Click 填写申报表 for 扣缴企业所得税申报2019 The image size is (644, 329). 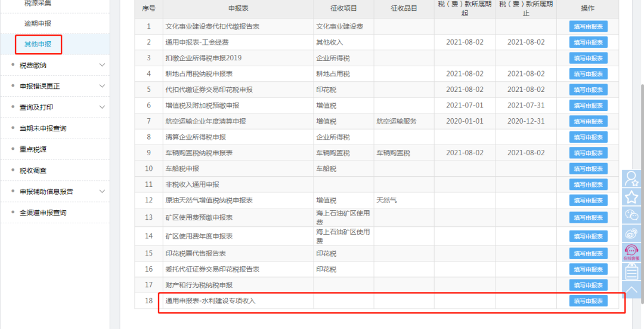tap(588, 58)
